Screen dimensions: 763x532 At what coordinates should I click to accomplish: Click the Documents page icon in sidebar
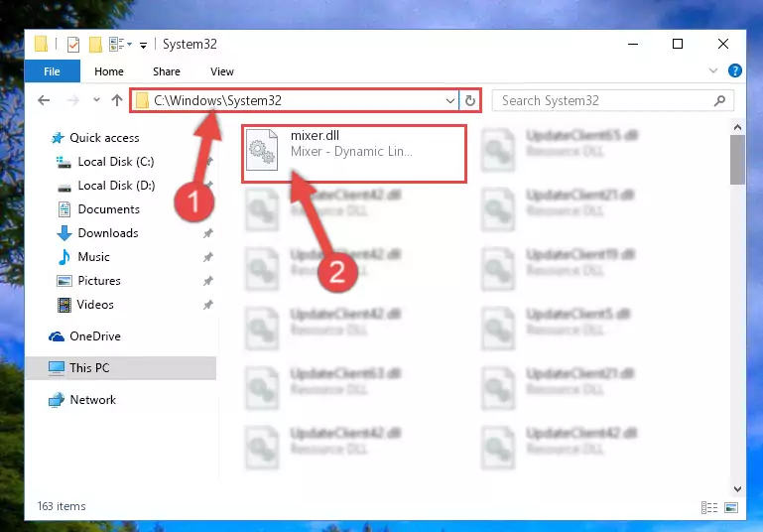[x=64, y=209]
